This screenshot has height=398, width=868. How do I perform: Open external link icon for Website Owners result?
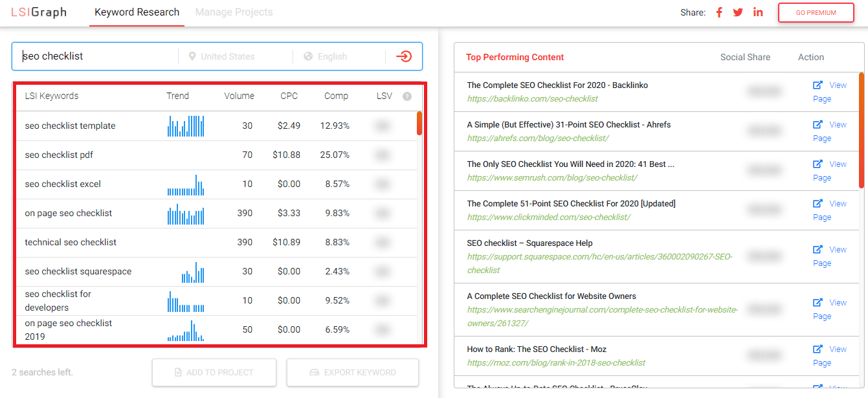tap(818, 302)
